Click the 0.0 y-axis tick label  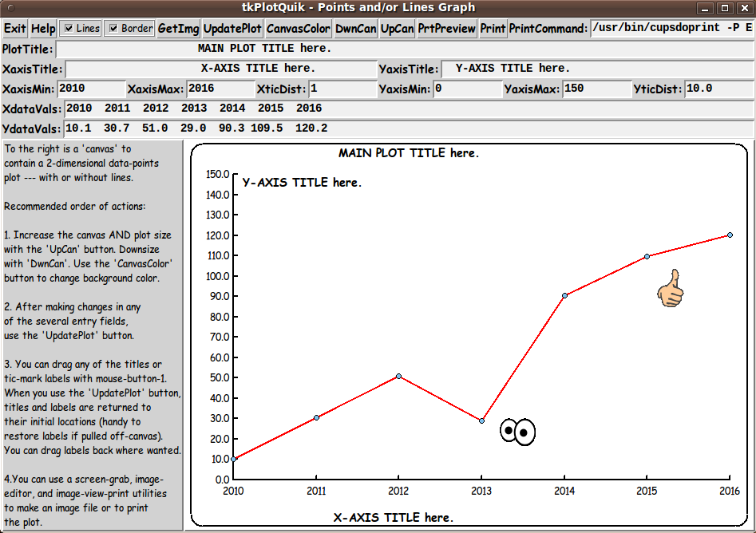[222, 480]
